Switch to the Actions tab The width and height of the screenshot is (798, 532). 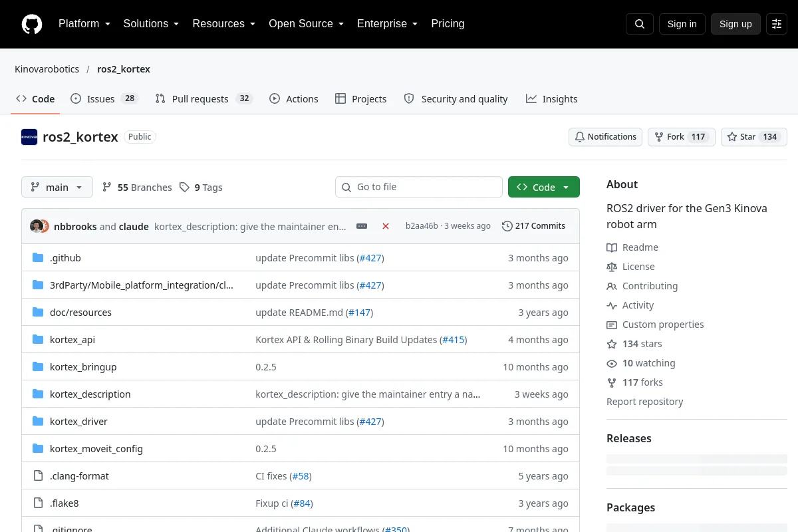(x=294, y=99)
